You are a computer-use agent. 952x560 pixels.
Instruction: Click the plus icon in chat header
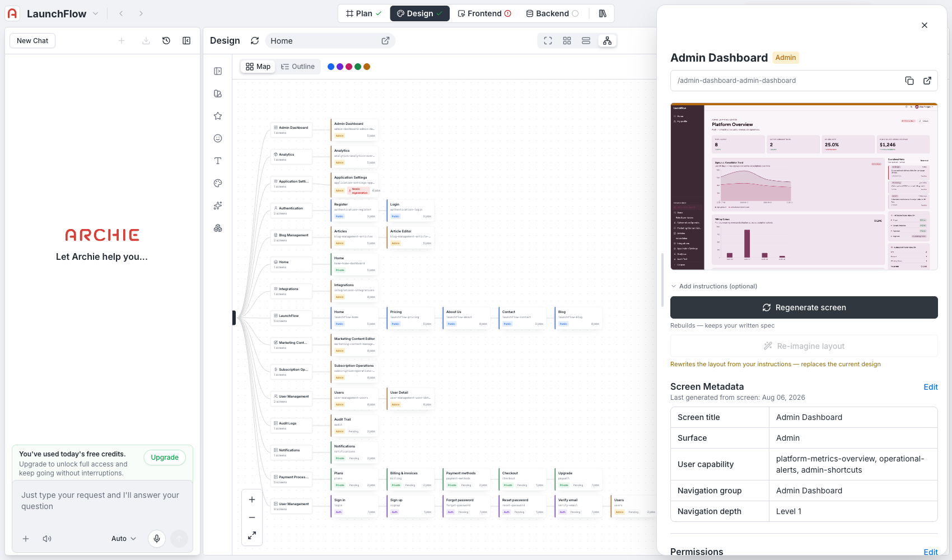pyautogui.click(x=122, y=41)
